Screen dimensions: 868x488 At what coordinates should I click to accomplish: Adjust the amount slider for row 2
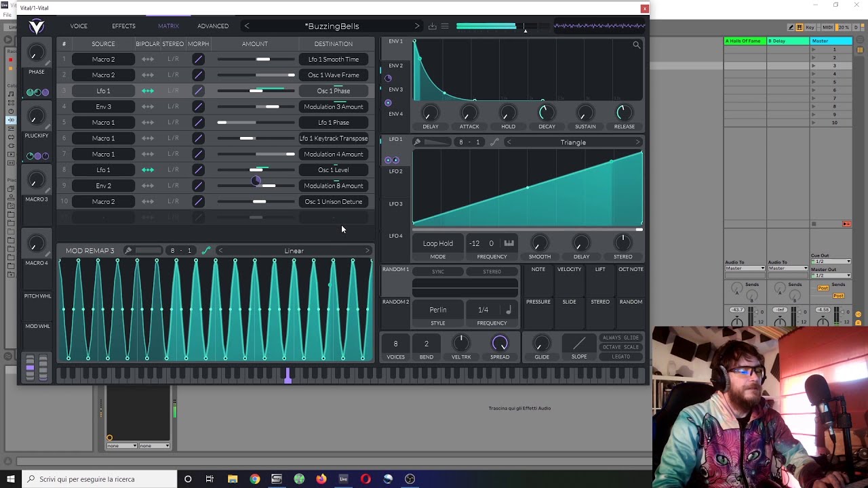[x=255, y=75]
